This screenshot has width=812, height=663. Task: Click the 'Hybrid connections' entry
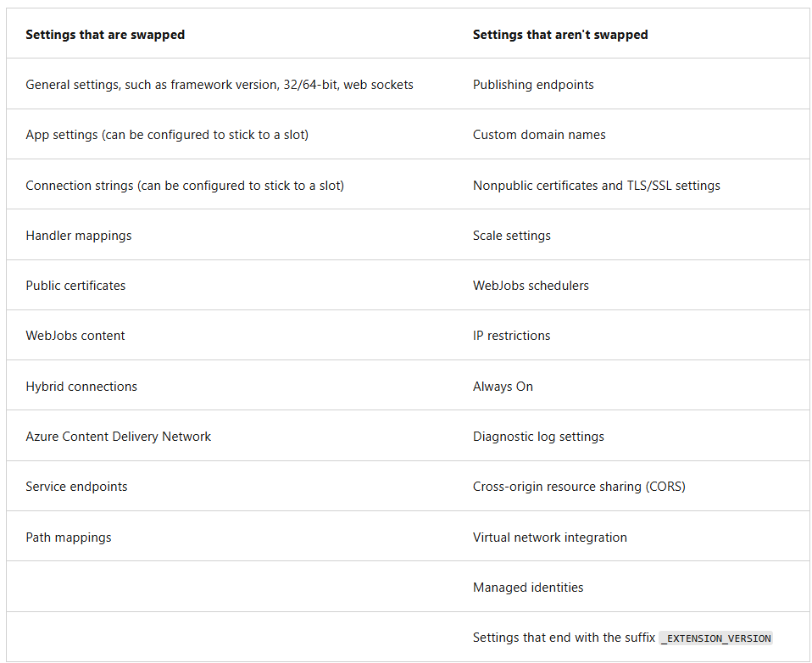81,387
